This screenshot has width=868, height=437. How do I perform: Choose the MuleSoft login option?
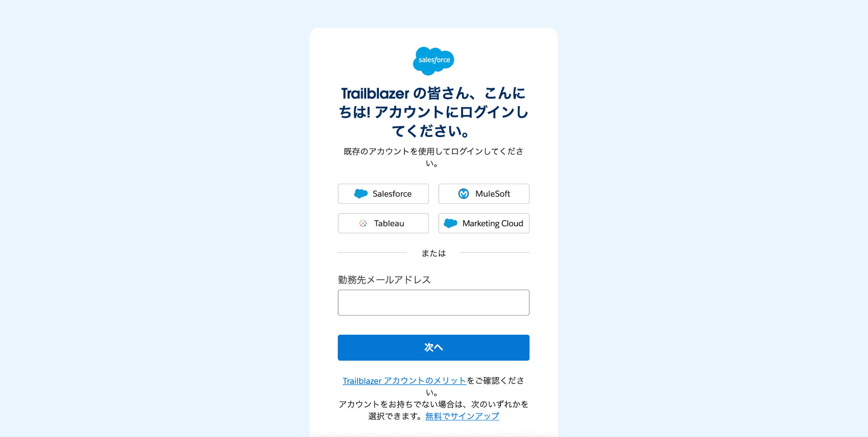[484, 193]
